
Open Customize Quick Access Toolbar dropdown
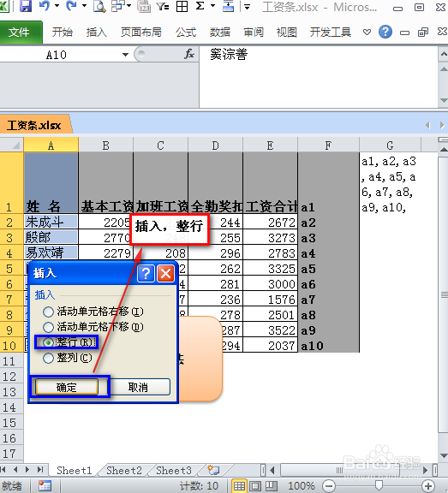point(248,7)
